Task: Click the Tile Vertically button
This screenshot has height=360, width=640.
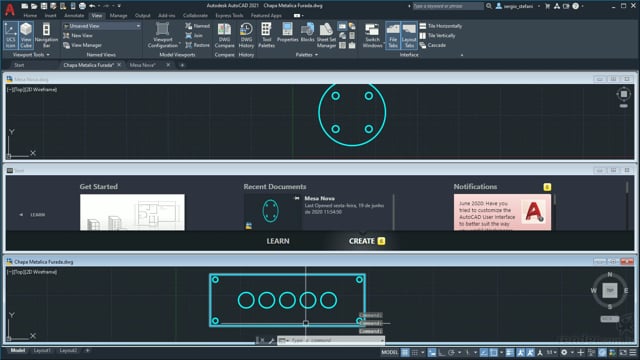Action: click(x=437, y=36)
